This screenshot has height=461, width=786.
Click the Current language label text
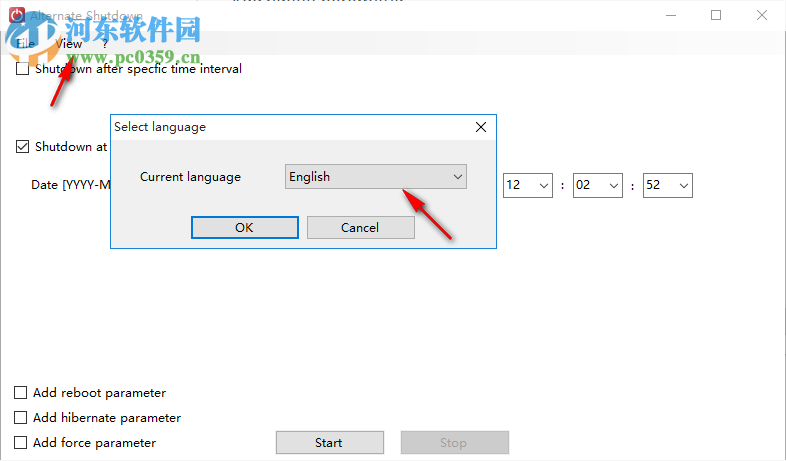point(190,177)
